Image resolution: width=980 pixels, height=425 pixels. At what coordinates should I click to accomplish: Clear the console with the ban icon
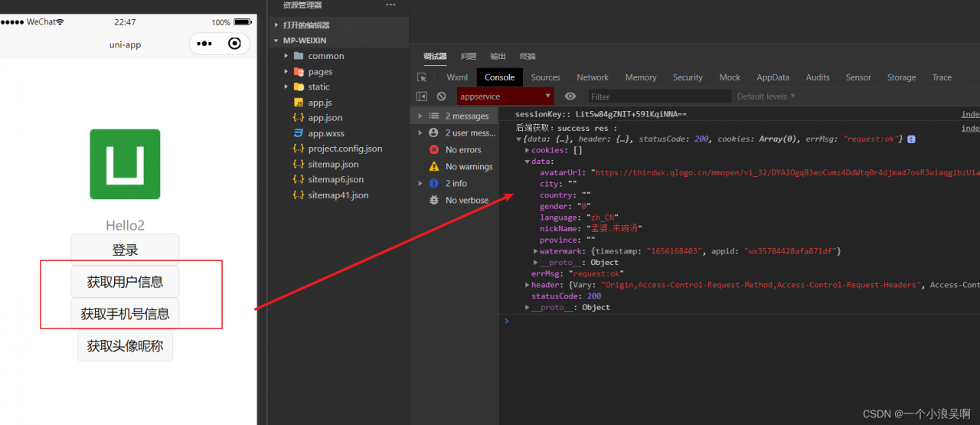point(441,96)
